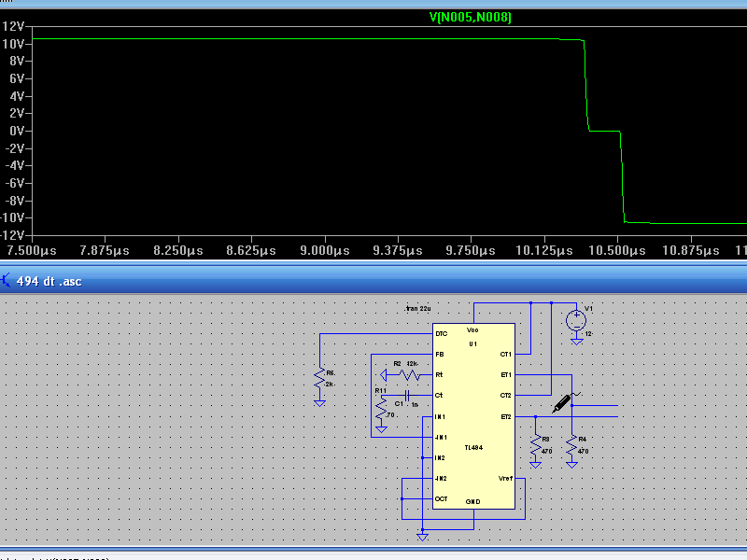Click the green waveform's flat 0V step
Image resolution: width=747 pixels, height=560 pixels.
(604, 131)
